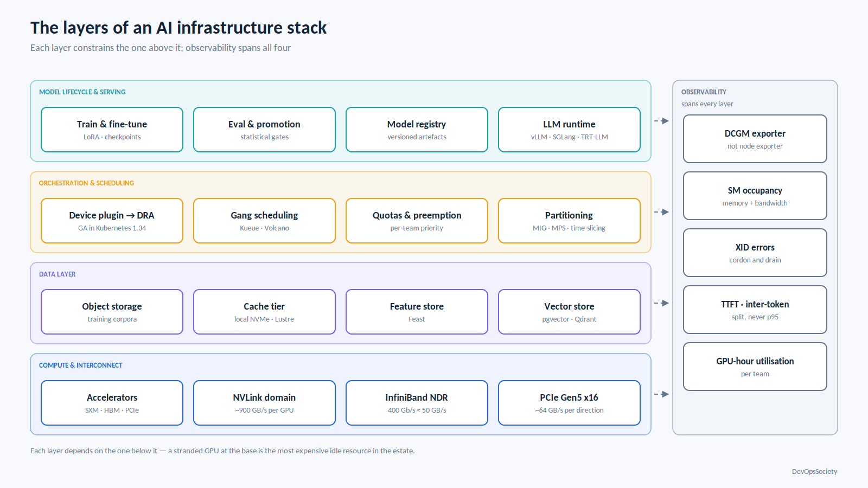
Task: Select the SM occupancy card
Action: 755,196
